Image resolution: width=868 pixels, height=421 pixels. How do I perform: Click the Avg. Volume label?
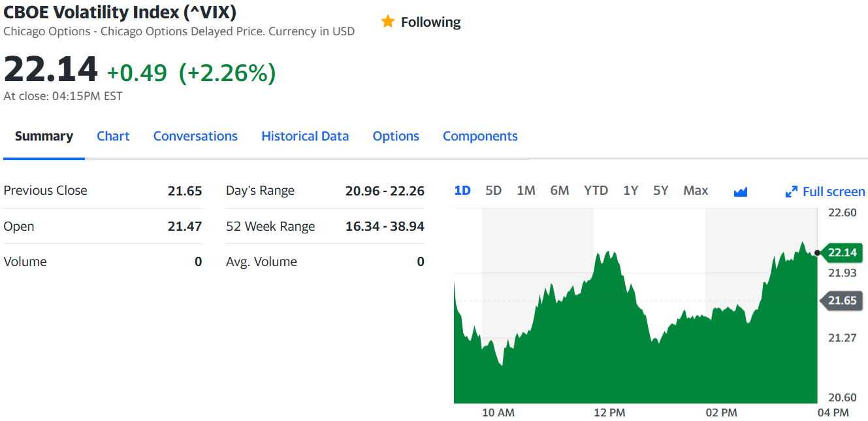261,262
